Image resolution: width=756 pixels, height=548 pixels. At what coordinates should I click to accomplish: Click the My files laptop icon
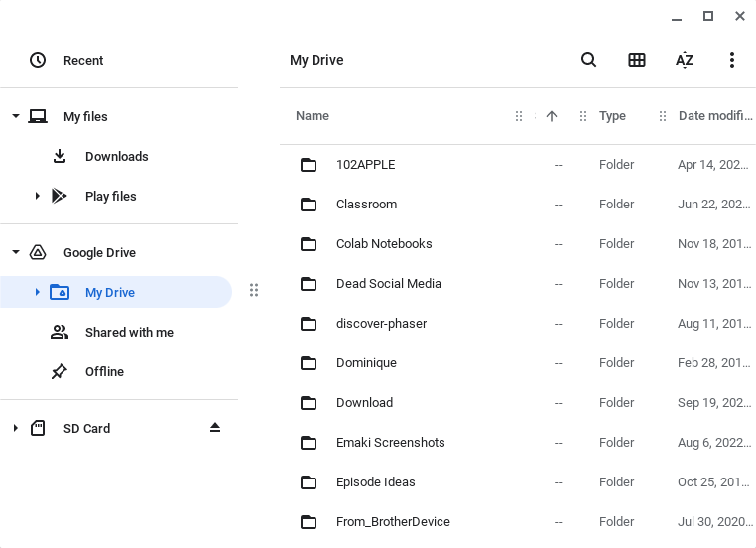(x=38, y=117)
